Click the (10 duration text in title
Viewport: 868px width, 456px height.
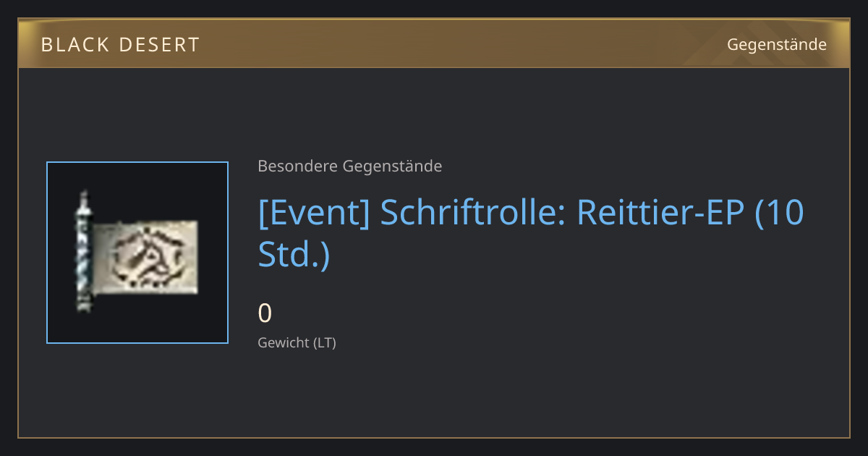(780, 214)
